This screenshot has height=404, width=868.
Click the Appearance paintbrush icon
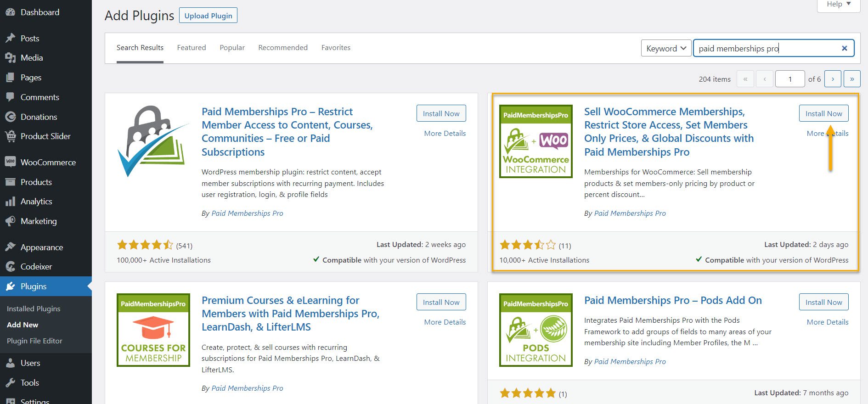point(10,247)
